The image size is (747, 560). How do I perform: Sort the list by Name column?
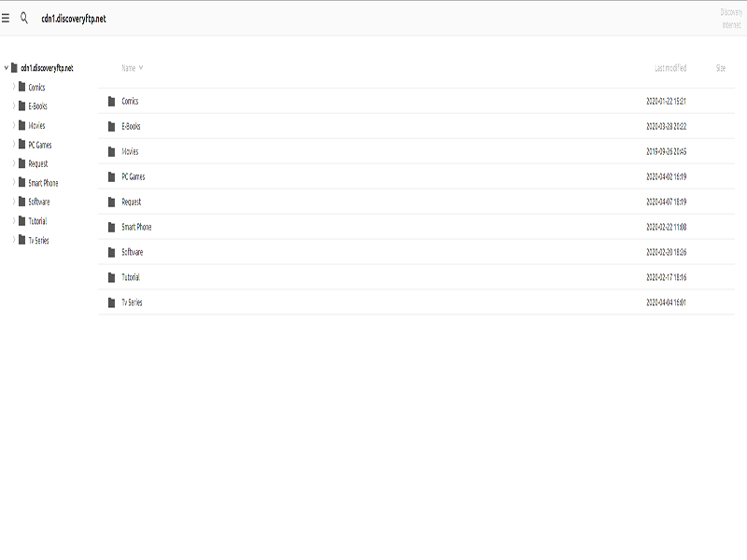click(x=131, y=68)
